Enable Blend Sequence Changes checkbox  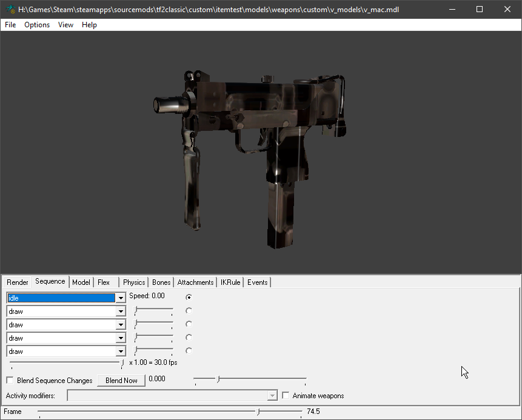click(x=10, y=381)
